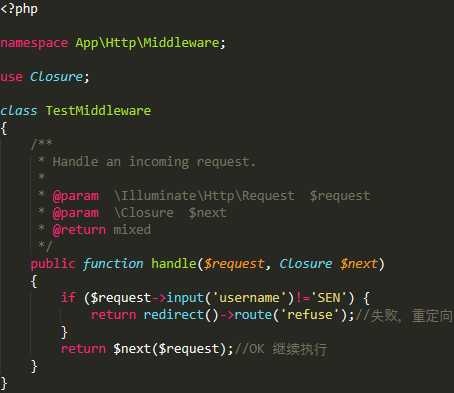
Task: Click the opening <?php tag
Action: tap(19, 8)
